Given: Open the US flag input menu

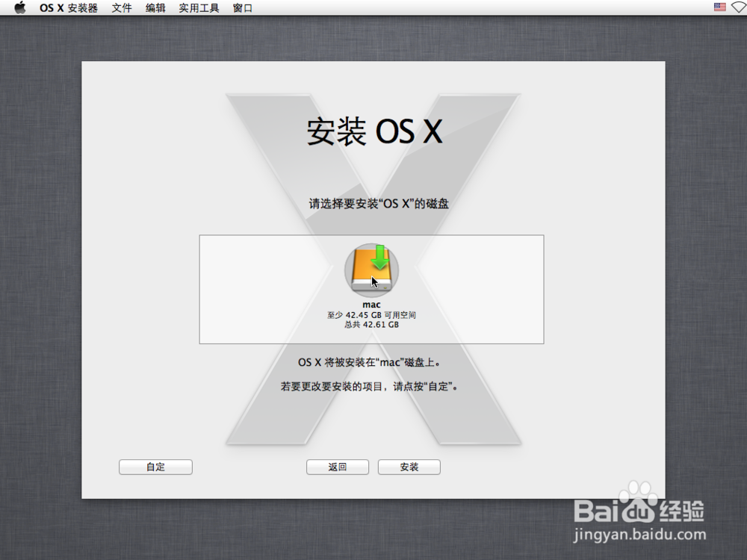Looking at the screenshot, I should tap(720, 7).
